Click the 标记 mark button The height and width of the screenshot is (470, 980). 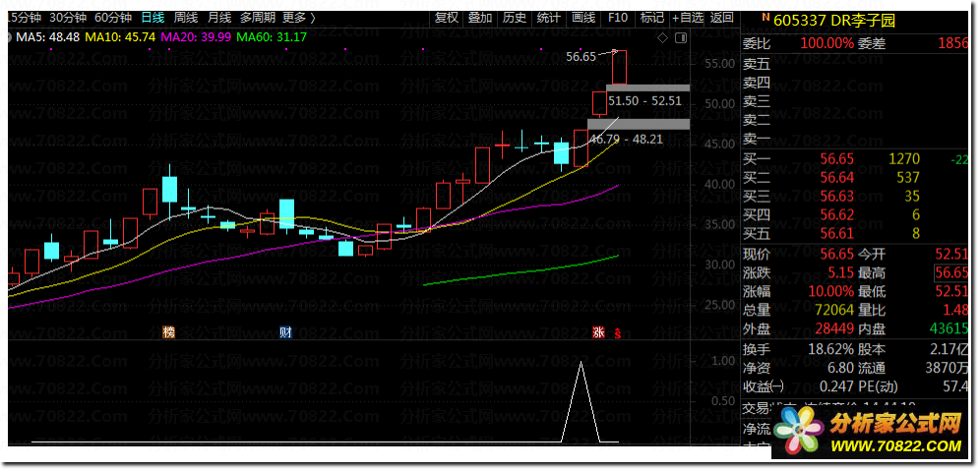(x=652, y=18)
